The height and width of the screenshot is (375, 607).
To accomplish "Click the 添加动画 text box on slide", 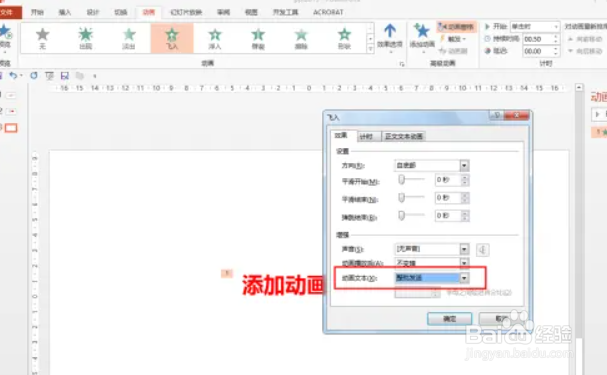I will 283,285.
